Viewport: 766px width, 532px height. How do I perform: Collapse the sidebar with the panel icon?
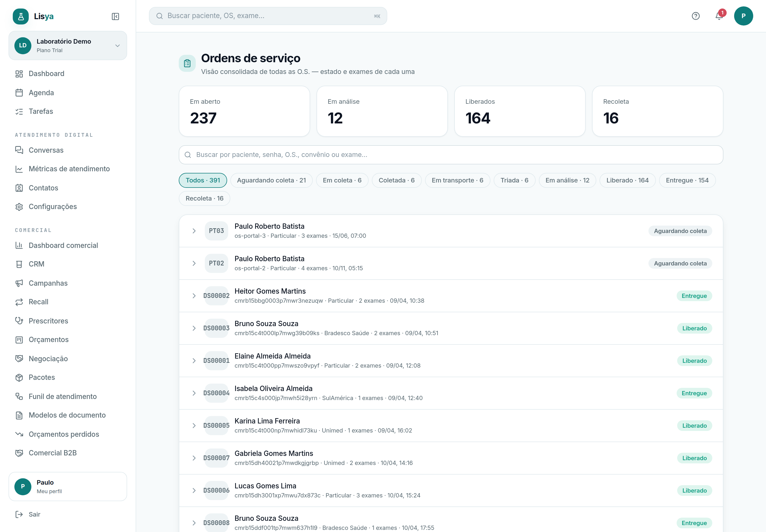click(115, 16)
